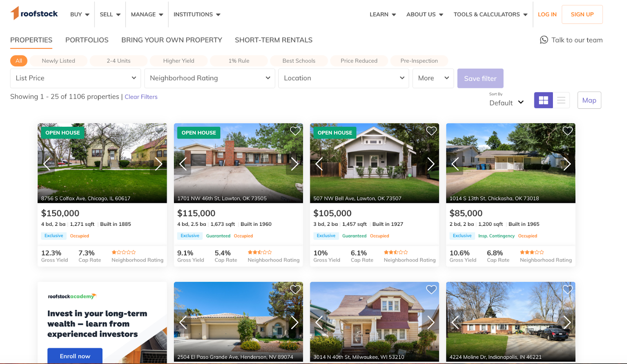
Task: Open the Buy menu in navigation
Action: [80, 14]
